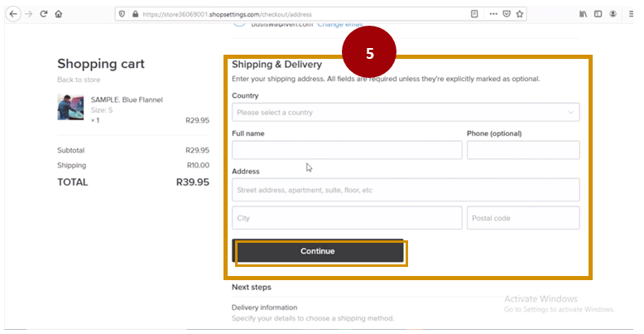Click the Delivery information text
The image size is (644, 334).
pos(265,307)
